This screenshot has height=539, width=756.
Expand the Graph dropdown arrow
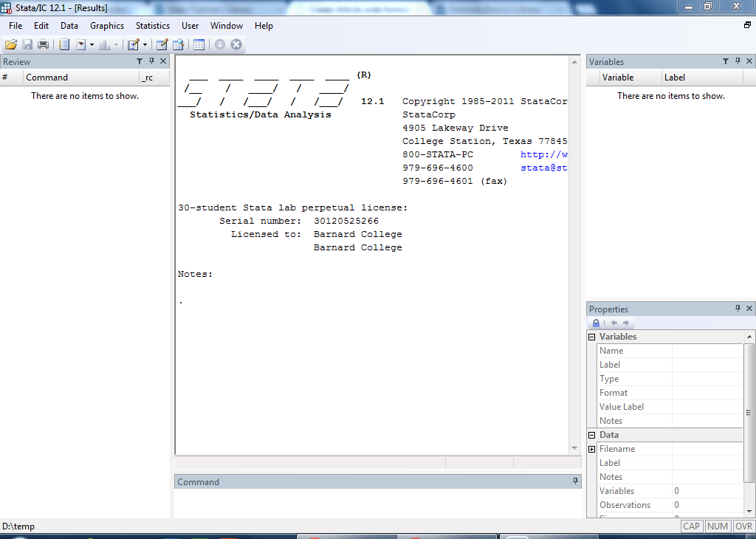pos(116,45)
